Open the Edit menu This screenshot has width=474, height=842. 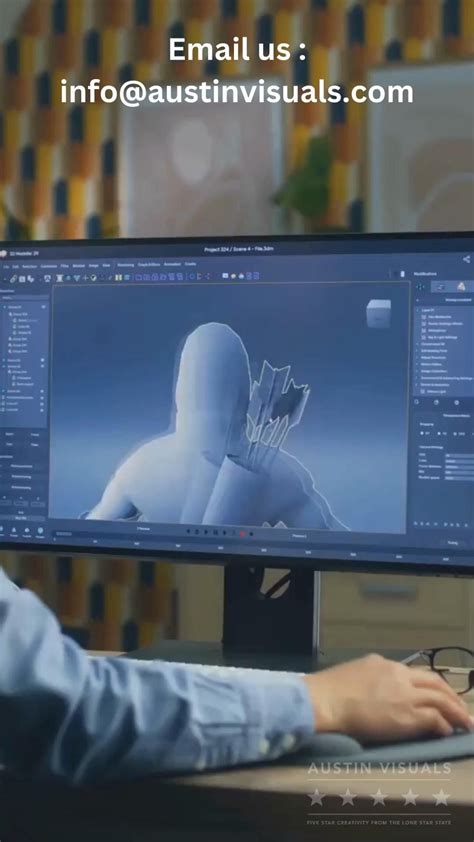[x=15, y=266]
